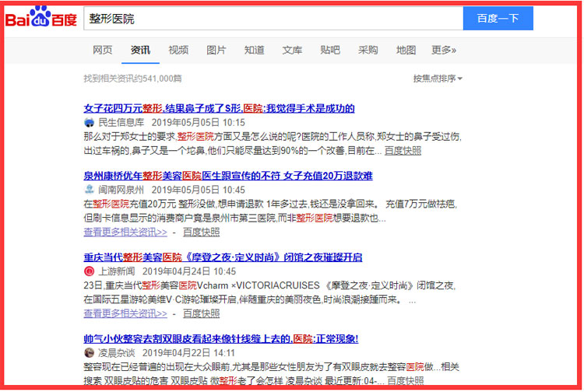Click 查看更多相关资讯>> under 上游新闻 result

point(125,313)
